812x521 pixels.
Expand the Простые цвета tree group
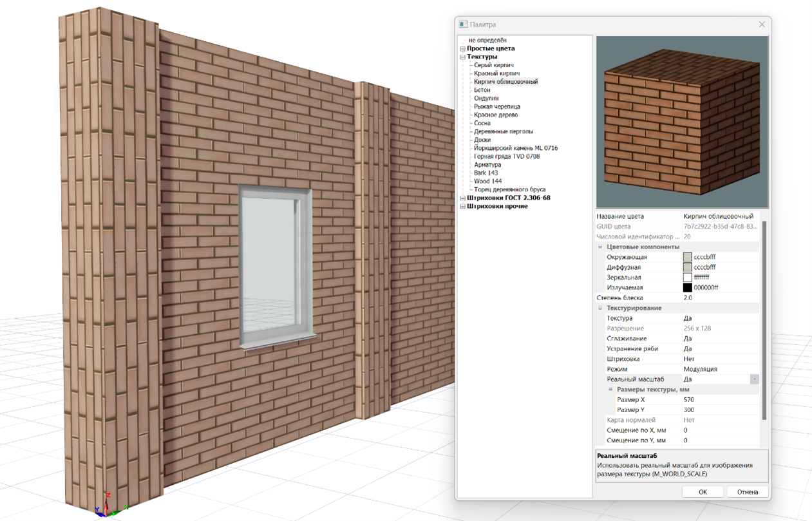pos(462,49)
